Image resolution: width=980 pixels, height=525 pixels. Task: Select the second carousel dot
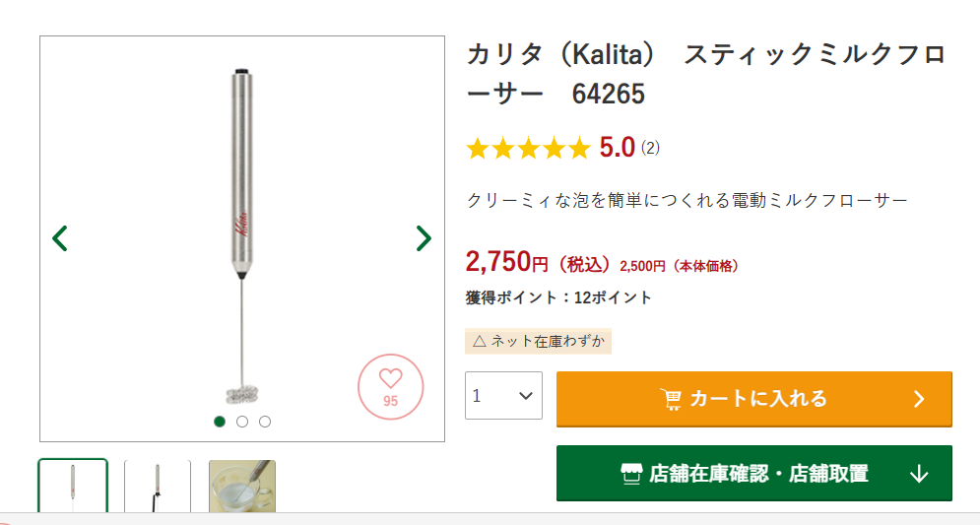pyautogui.click(x=242, y=422)
